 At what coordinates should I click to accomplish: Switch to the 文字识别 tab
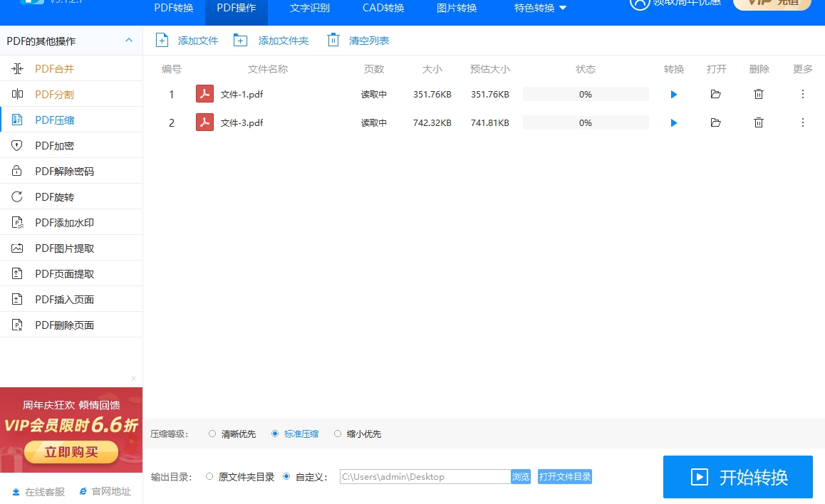coord(310,8)
